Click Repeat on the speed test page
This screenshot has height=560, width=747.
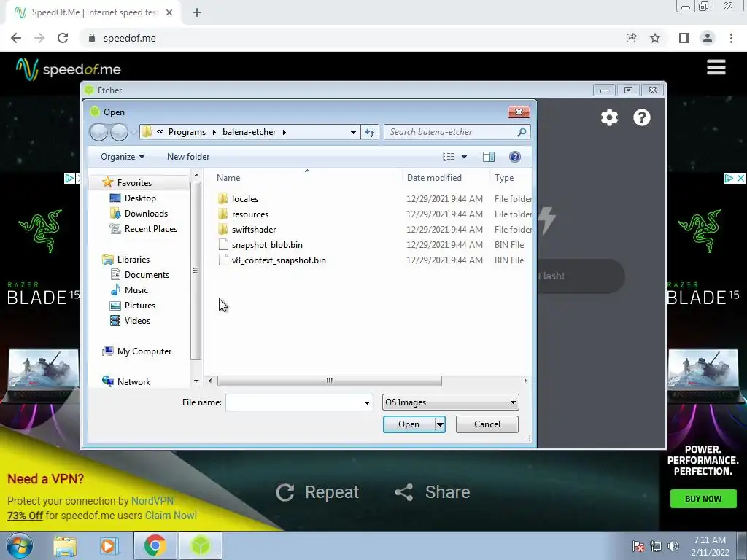318,492
